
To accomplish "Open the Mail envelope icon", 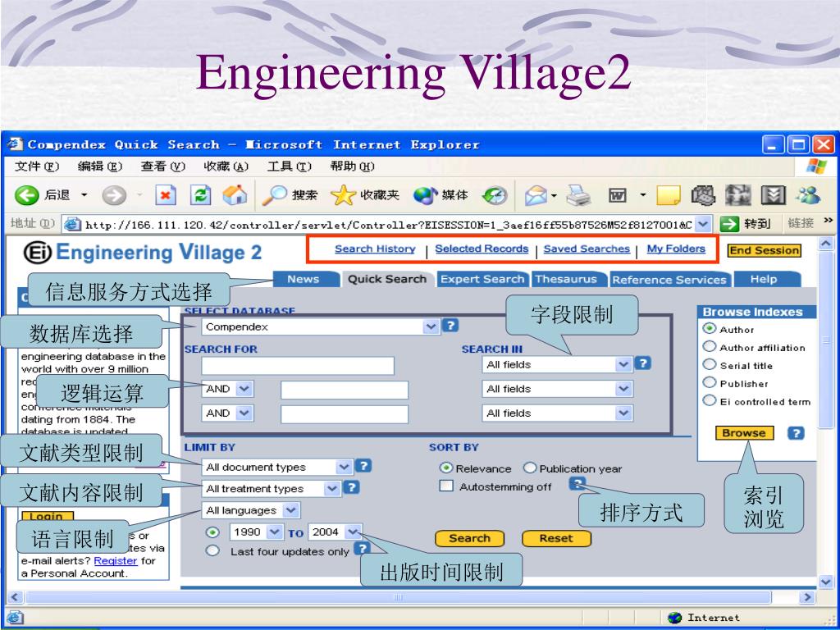I will [x=536, y=195].
